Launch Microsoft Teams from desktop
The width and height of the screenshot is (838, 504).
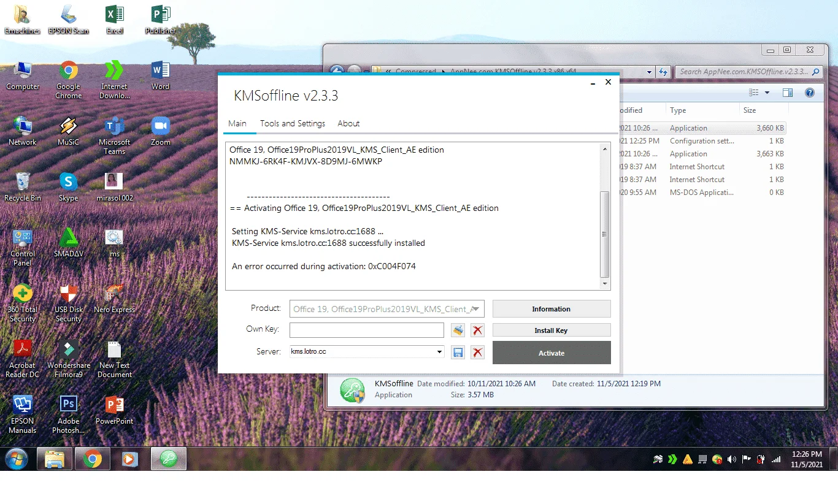115,136
